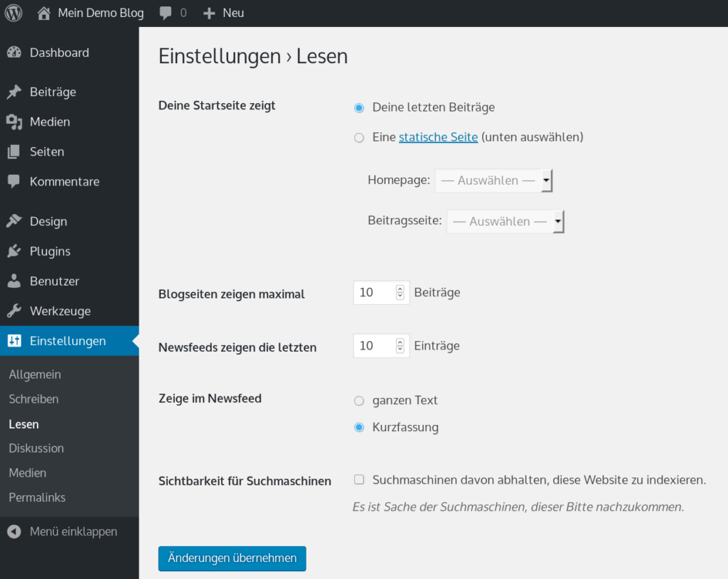Increase the Blogseiten maximal Beiträge stepper

tap(400, 288)
